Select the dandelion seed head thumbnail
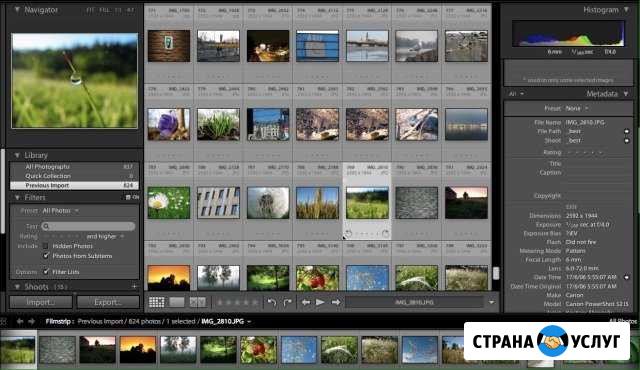This screenshot has height=370, width=640. click(268, 203)
